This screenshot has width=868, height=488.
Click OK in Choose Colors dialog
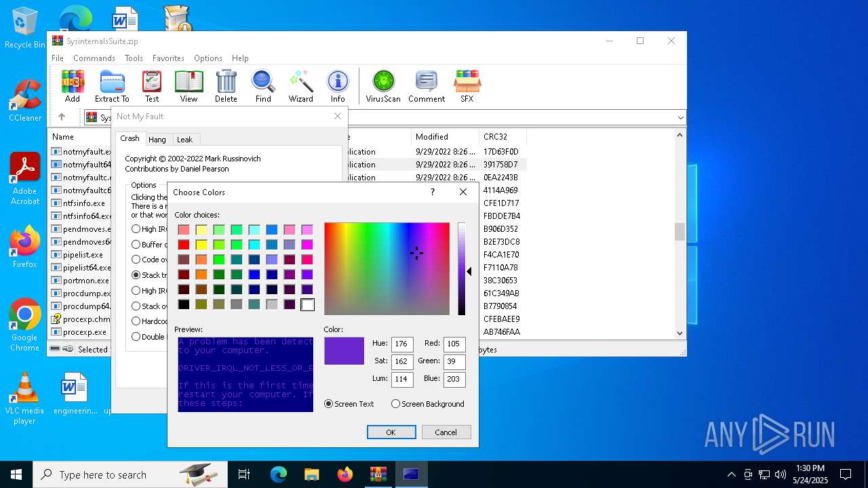coord(391,432)
